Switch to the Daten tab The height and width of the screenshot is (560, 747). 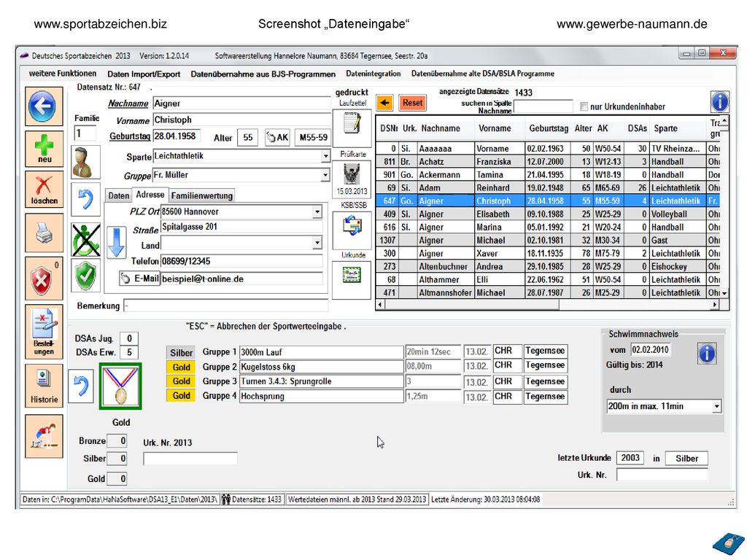tap(119, 195)
